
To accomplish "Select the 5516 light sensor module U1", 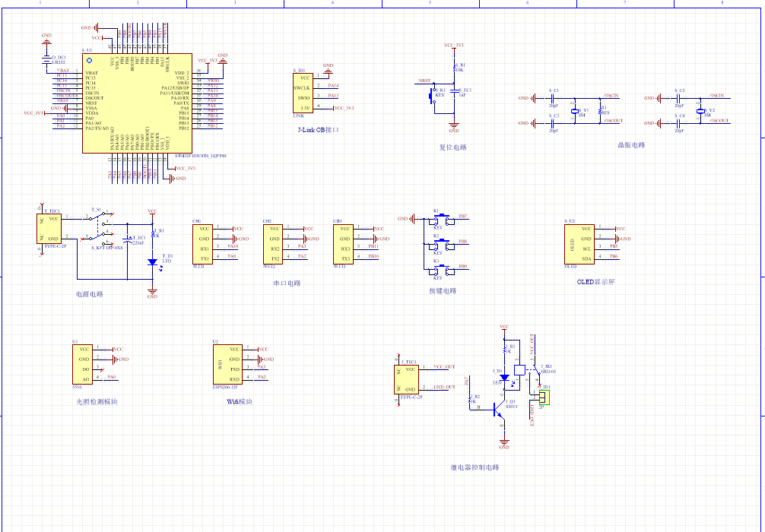I will tap(82, 364).
